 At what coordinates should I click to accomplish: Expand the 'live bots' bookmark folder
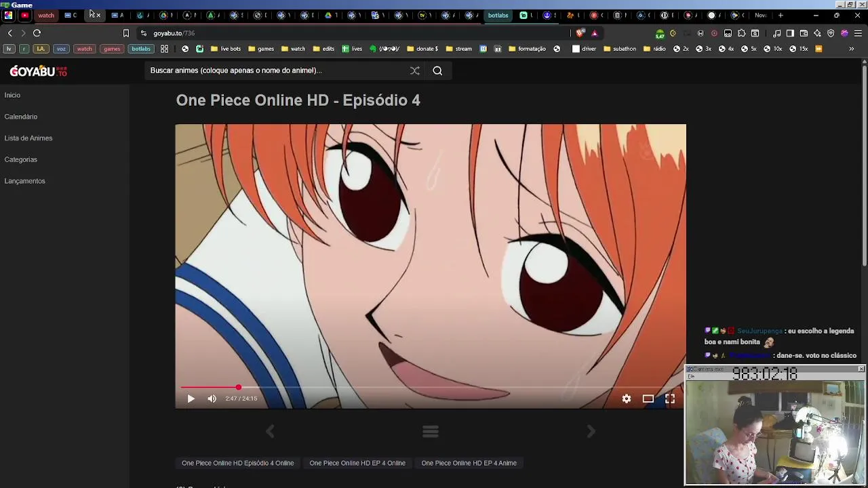click(x=226, y=49)
